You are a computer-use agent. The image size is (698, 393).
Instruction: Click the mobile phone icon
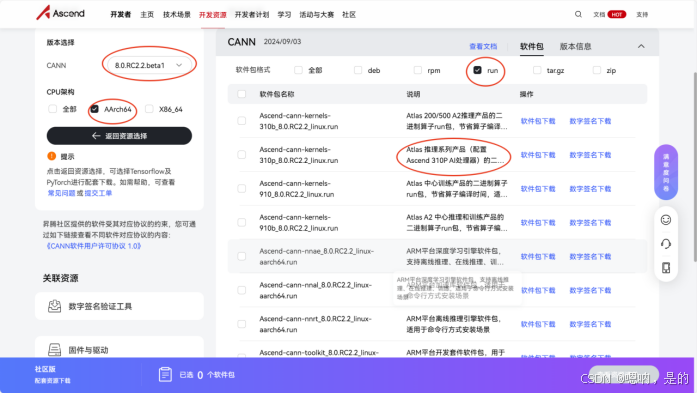click(666, 268)
